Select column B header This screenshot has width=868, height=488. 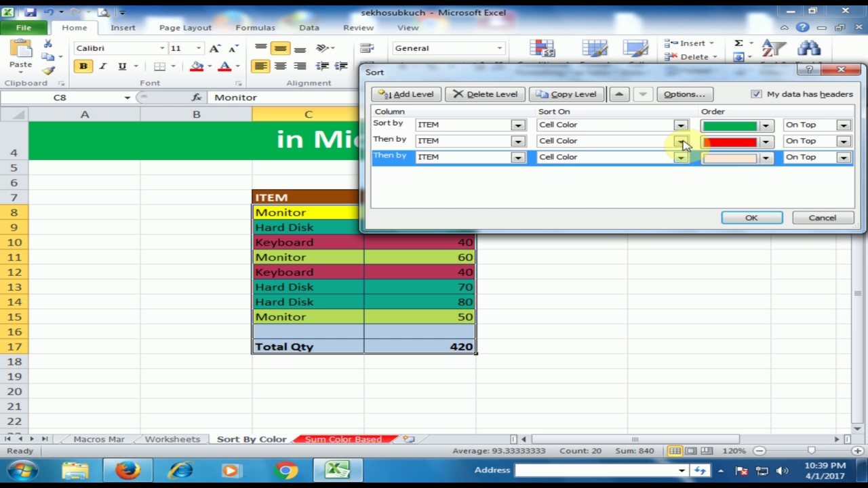tap(196, 115)
